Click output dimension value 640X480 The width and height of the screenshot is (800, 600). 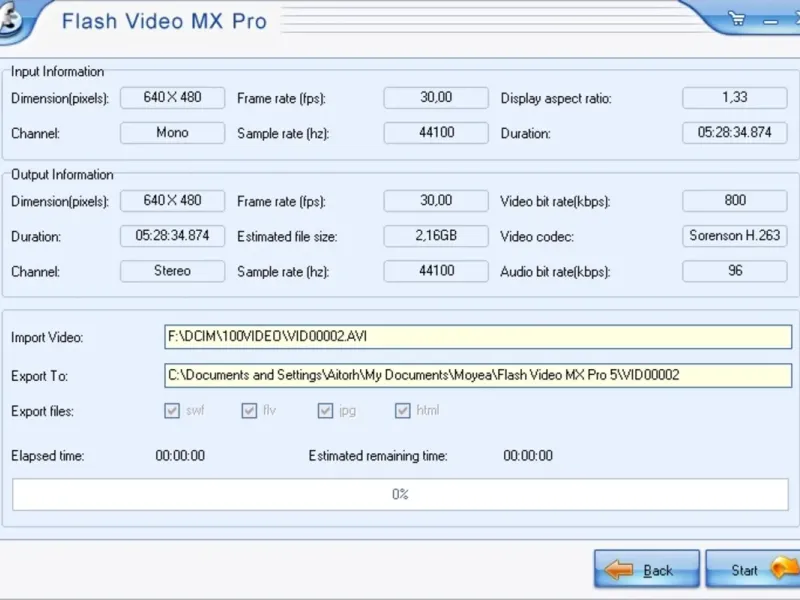coord(172,201)
